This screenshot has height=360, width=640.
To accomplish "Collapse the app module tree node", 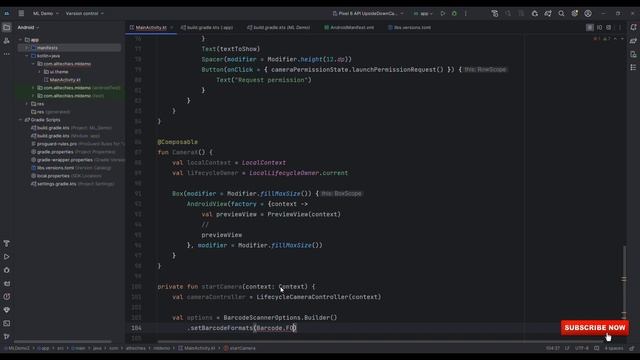I will (20, 40).
